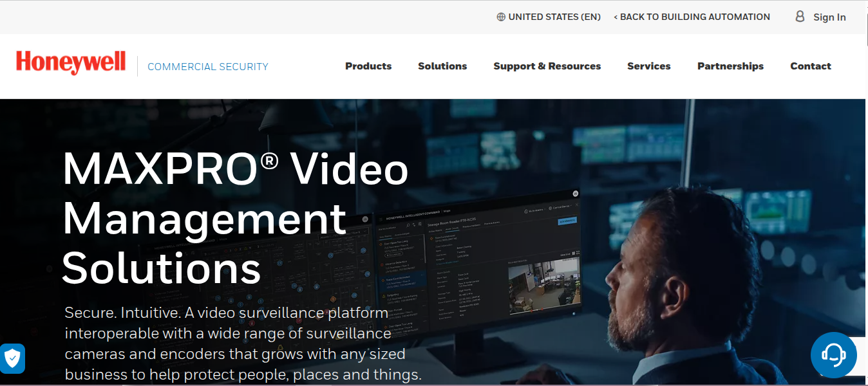Open the Products menu

point(368,66)
